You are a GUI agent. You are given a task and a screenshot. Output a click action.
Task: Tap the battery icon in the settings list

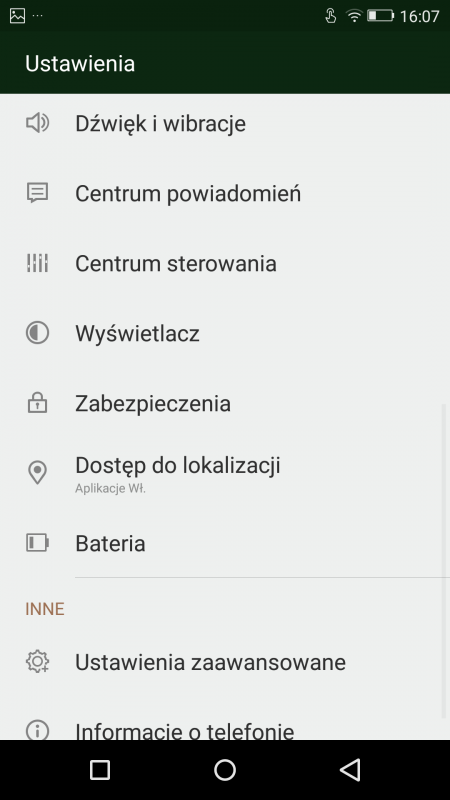point(37,543)
